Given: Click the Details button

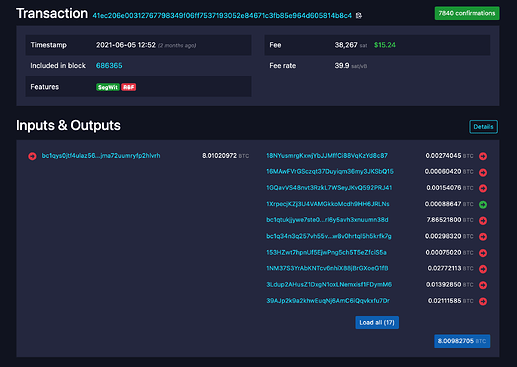Looking at the screenshot, I should point(483,127).
